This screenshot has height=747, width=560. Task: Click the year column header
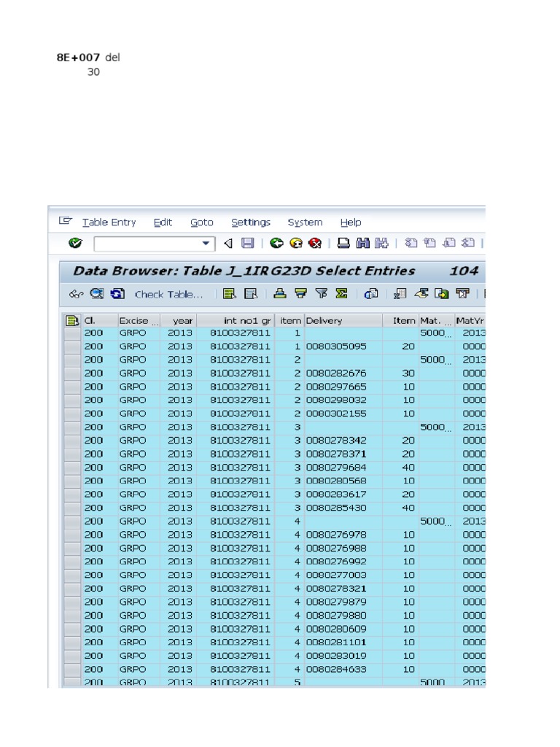coord(179,321)
